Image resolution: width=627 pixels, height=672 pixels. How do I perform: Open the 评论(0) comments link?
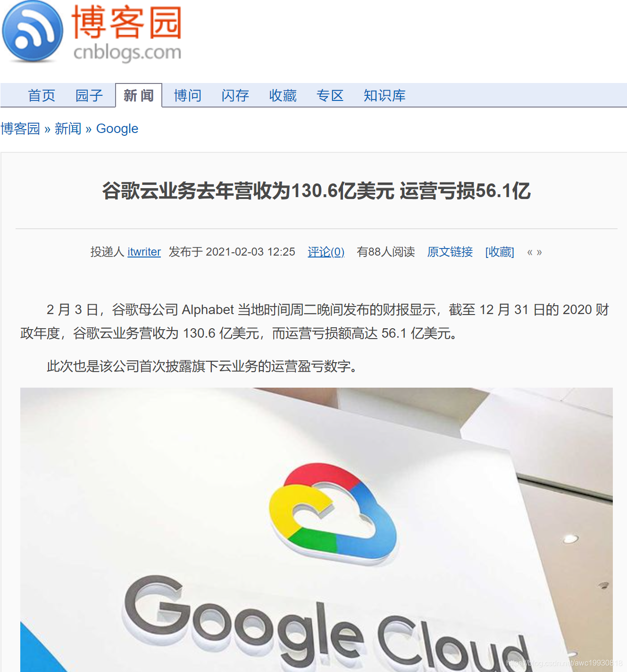tap(326, 252)
